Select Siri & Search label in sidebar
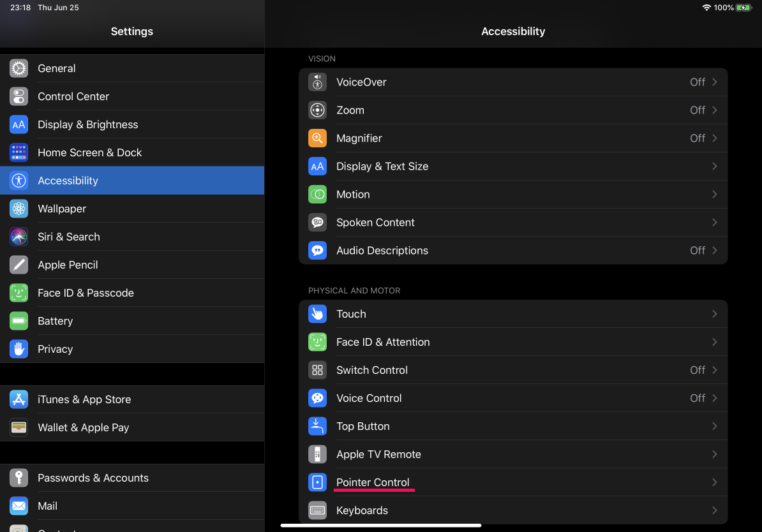The height and width of the screenshot is (532, 762). pyautogui.click(x=69, y=237)
